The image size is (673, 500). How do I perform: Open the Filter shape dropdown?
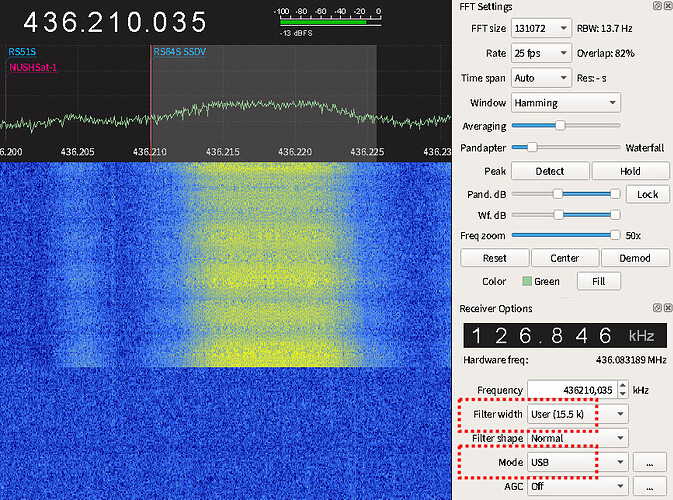coord(578,438)
